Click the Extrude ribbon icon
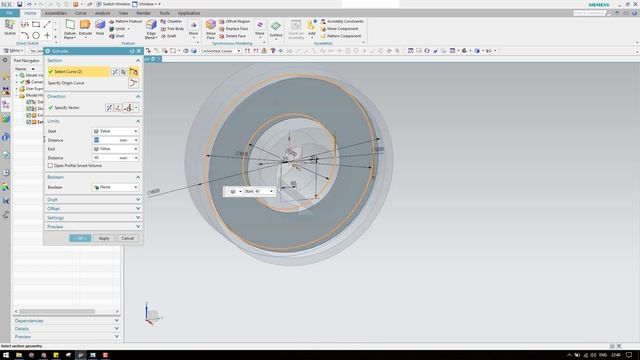Screen dimensions: 640x360 (85, 28)
